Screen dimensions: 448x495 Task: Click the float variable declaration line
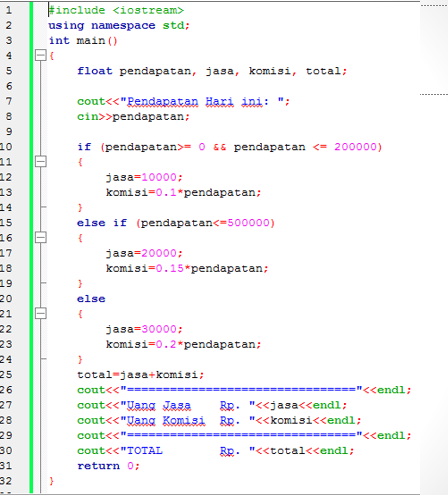[212, 71]
